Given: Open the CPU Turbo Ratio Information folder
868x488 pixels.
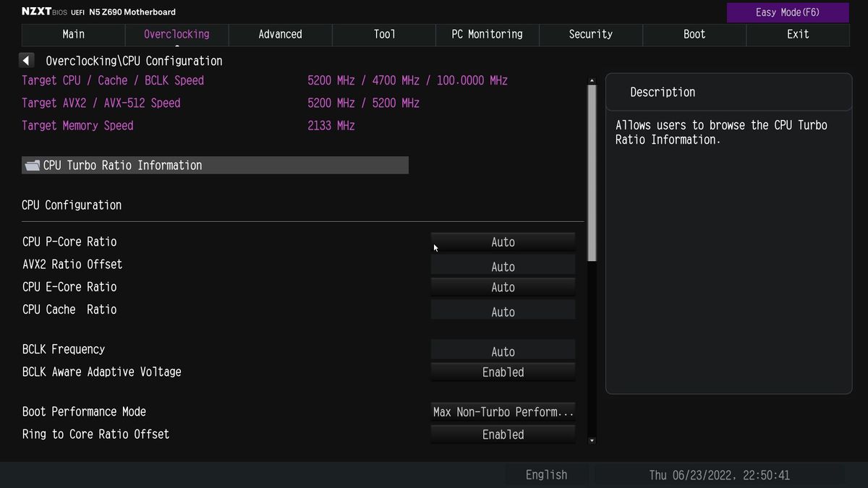Looking at the screenshot, I should 215,166.
